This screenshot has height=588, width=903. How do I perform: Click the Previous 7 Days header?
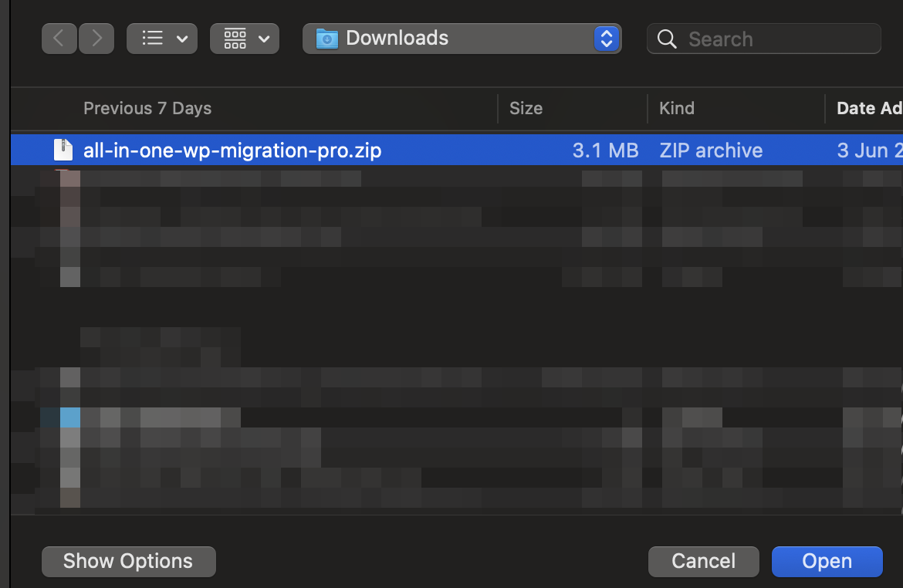[147, 109]
